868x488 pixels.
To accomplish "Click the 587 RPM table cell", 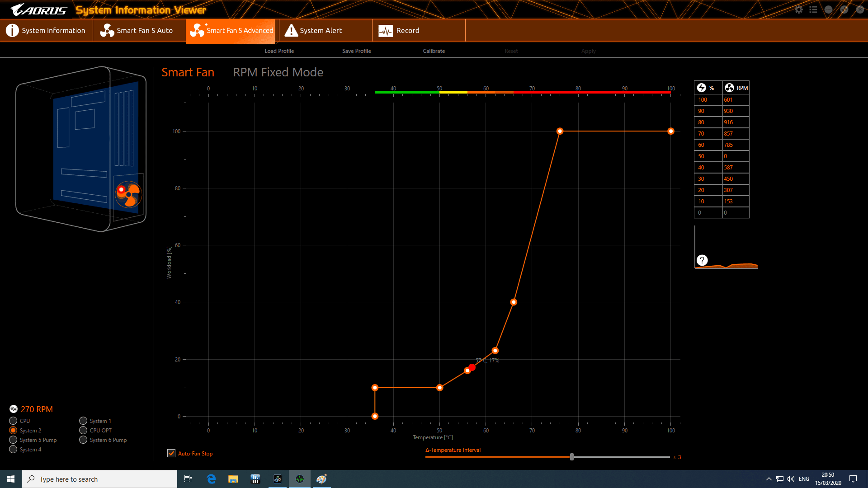I will pyautogui.click(x=736, y=168).
